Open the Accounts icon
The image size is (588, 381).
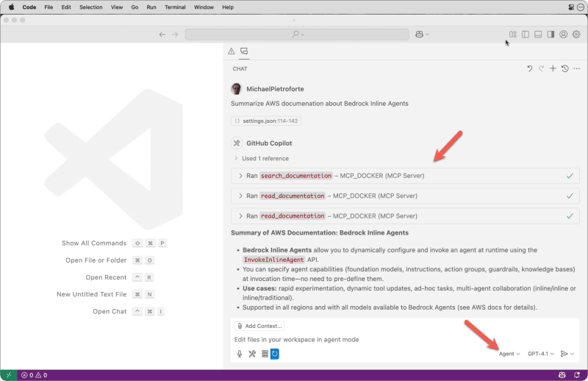click(x=563, y=35)
